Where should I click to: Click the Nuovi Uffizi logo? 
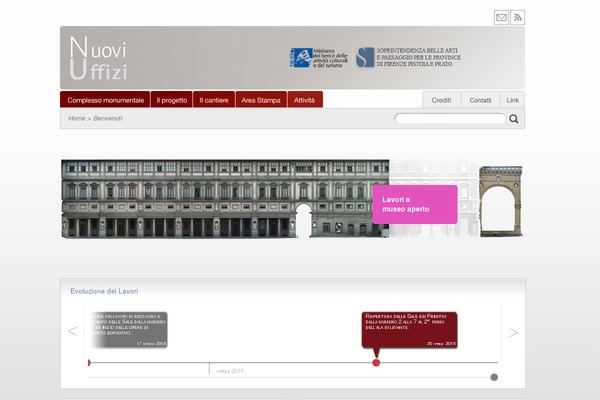coord(98,58)
